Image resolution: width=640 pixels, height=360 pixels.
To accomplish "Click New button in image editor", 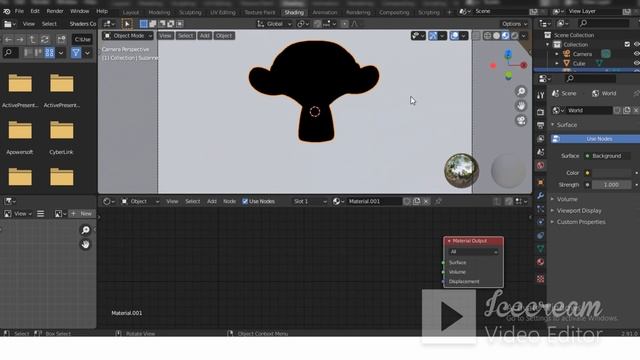I will pyautogui.click(x=81, y=213).
